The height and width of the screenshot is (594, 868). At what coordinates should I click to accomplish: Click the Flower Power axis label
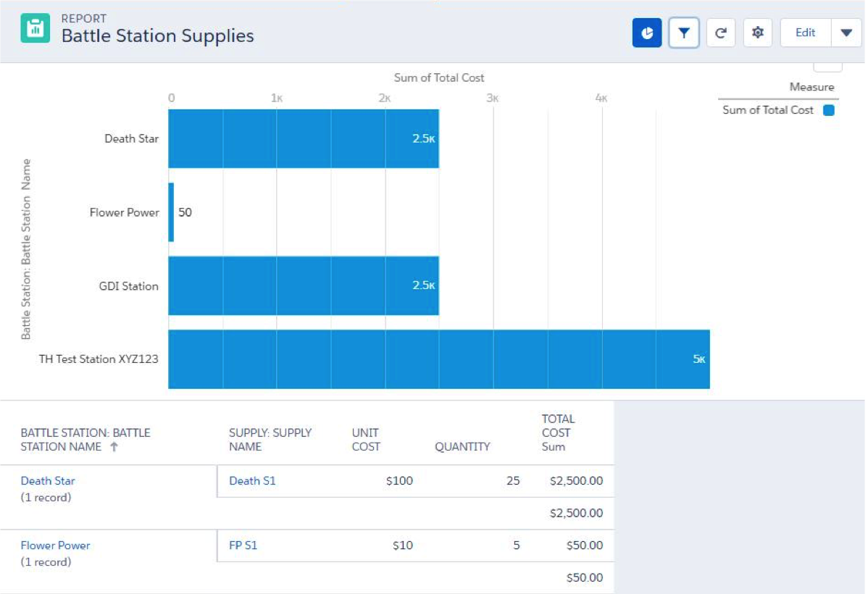click(x=124, y=212)
